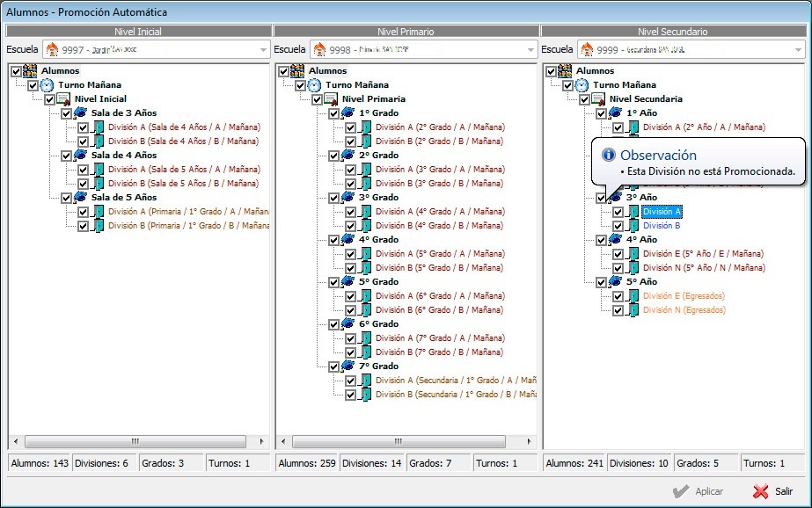Click the graduation cap icon for 5° Año
This screenshot has height=508, width=812.
[x=615, y=281]
